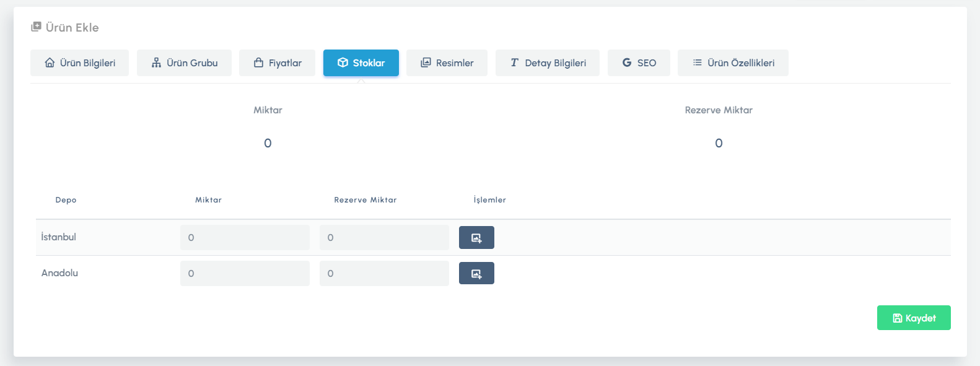Focus the İstanbul Miktar input field

coord(245,238)
